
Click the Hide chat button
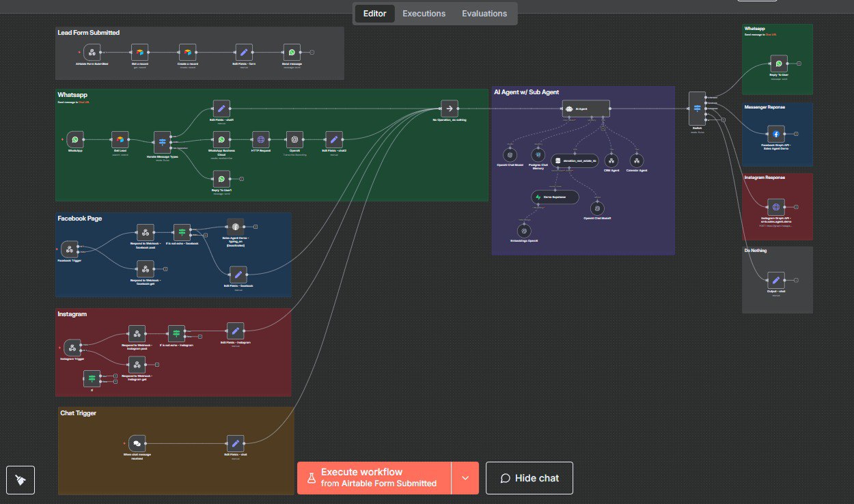click(529, 478)
